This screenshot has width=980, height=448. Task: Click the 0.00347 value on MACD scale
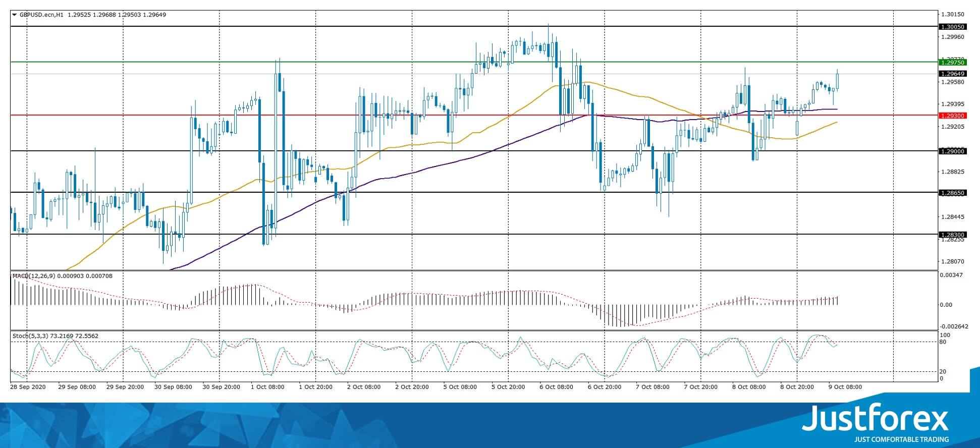952,275
